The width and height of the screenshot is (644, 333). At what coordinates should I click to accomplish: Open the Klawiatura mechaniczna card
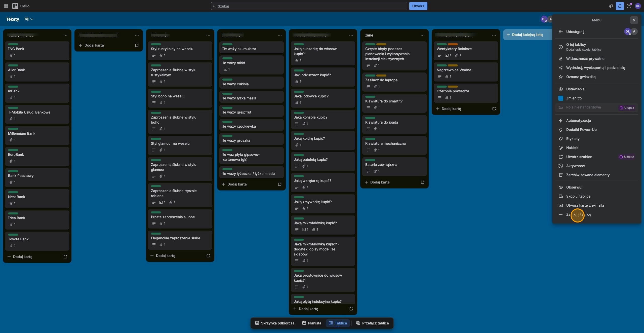(x=394, y=145)
